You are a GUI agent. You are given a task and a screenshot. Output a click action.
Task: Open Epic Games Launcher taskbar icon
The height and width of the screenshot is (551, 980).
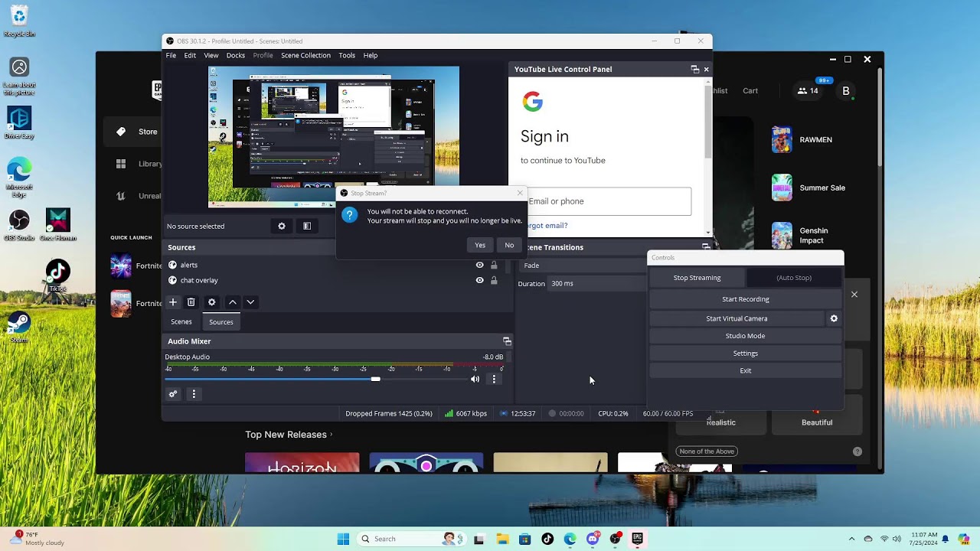coord(637,539)
